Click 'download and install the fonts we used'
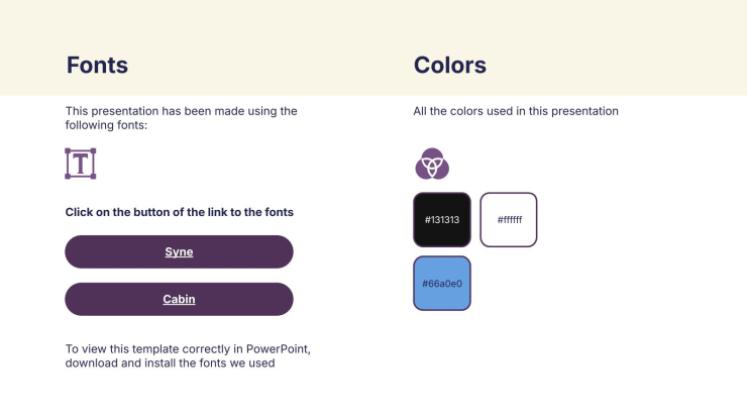 (169, 363)
